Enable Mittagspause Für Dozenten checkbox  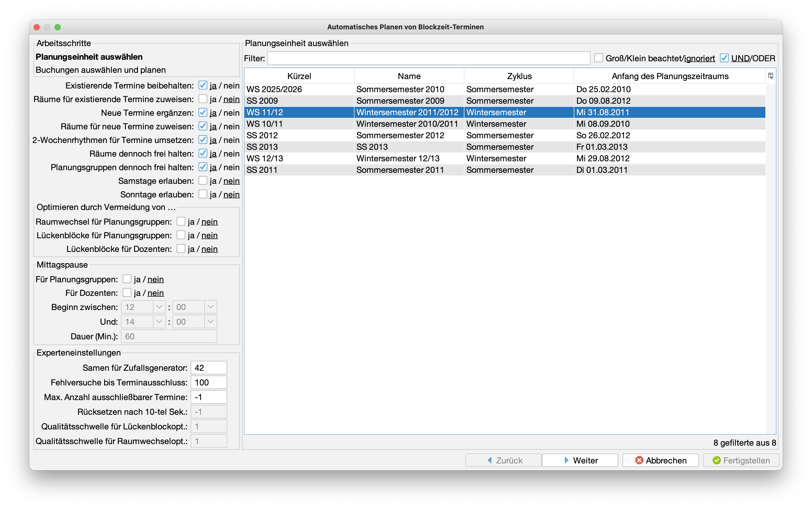click(x=127, y=292)
